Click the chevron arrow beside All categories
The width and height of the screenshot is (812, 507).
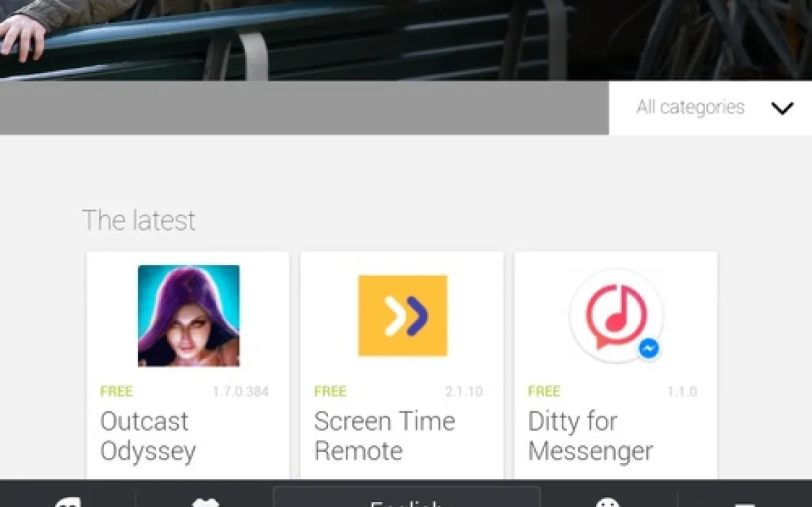(782, 108)
